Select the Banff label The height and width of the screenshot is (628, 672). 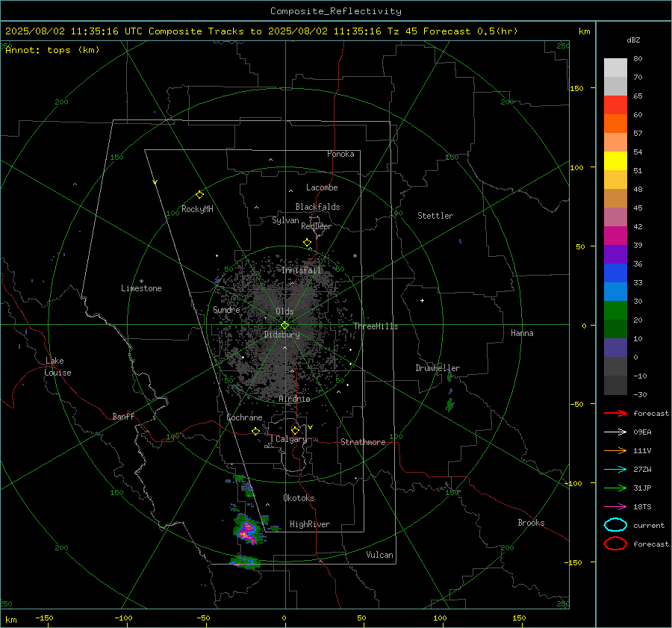123,416
